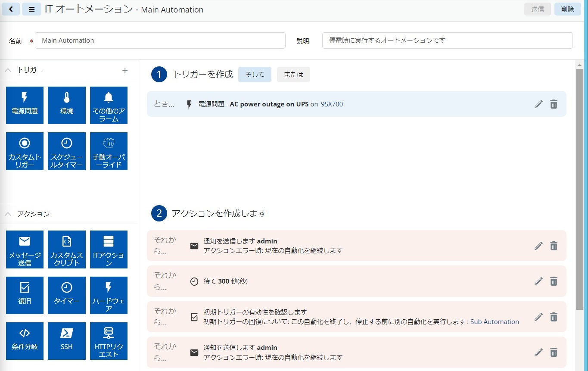Add その他のアラーム trigger
The image size is (588, 371).
[109, 105]
